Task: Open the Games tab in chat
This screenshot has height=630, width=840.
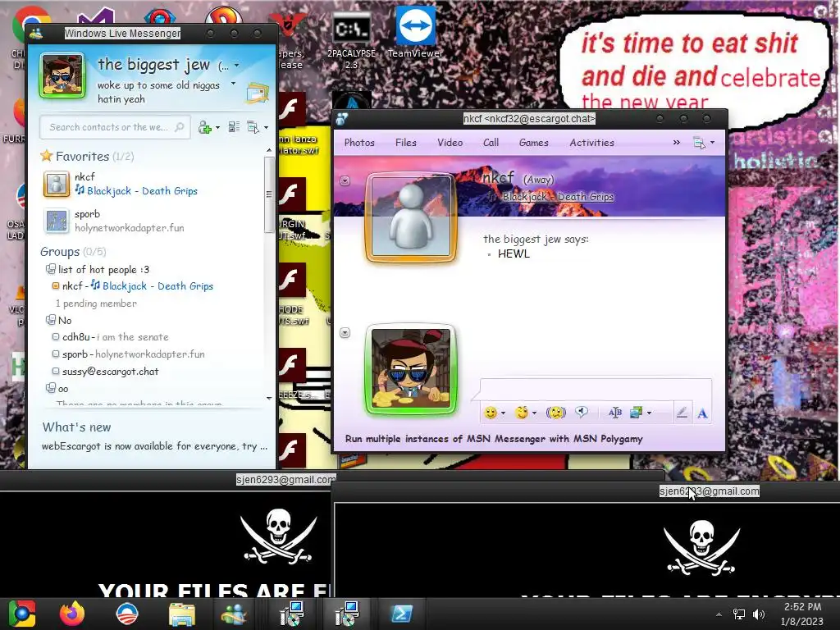Action: (x=533, y=143)
